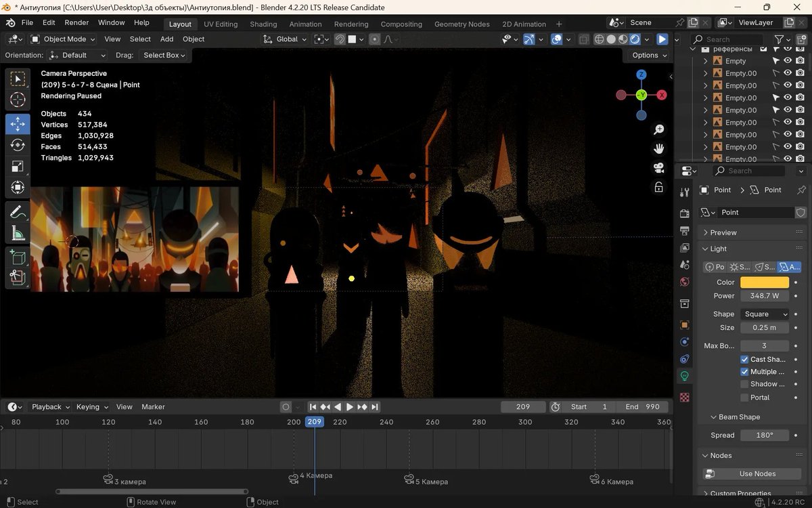Switch to the Geometry Nodes workspace tab
812x508 pixels.
click(462, 24)
